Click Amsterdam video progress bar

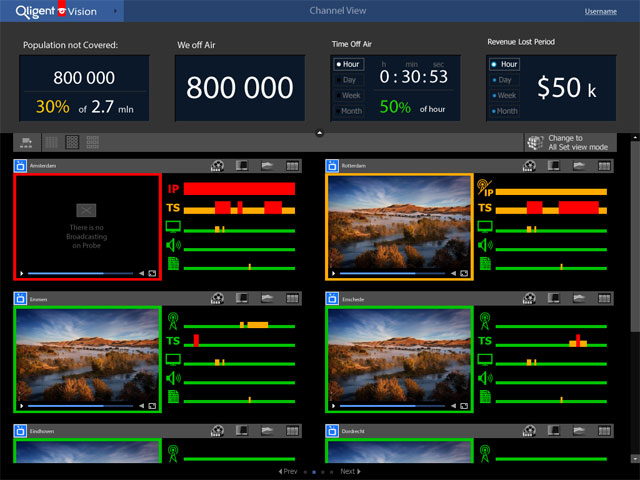(80, 273)
